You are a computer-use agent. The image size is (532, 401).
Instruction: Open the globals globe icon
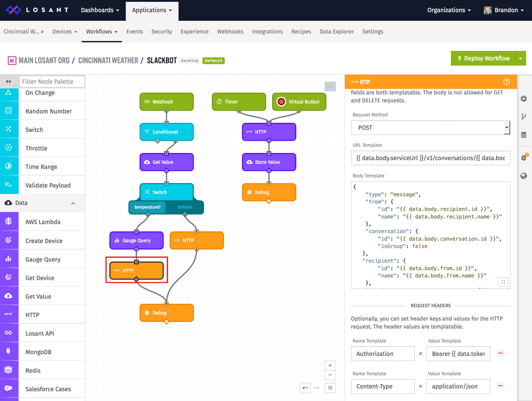[x=524, y=176]
